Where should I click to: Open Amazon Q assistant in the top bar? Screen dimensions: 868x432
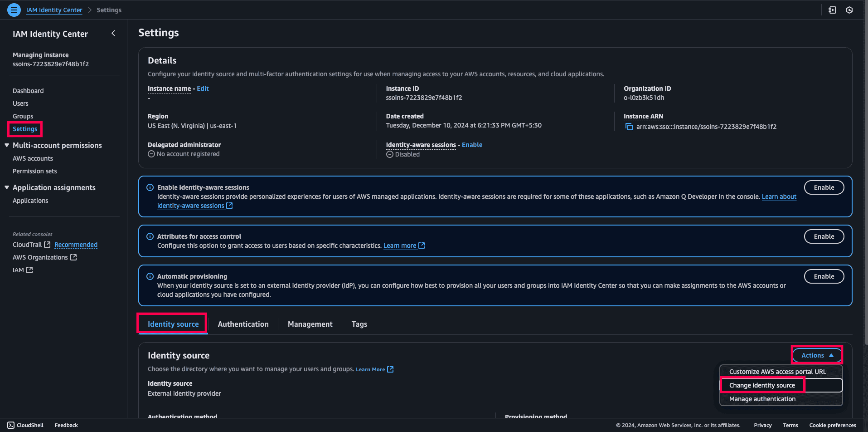point(849,10)
